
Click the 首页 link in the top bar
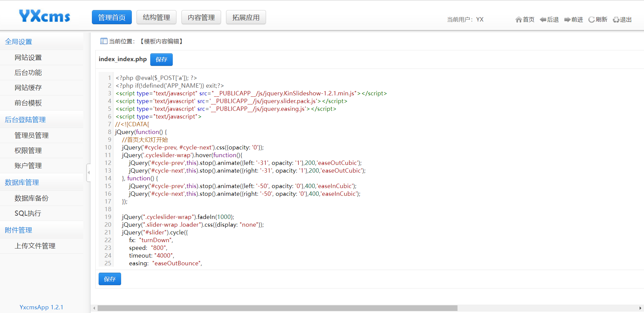529,19
